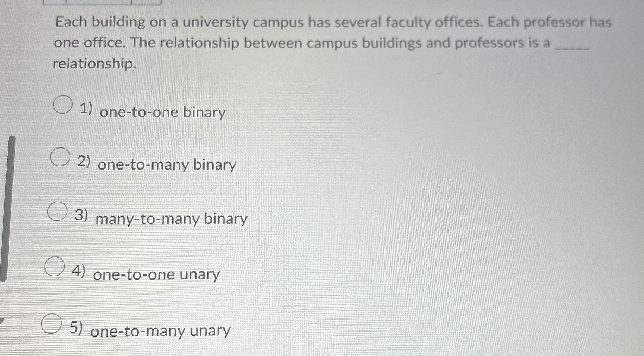
Task: Click the partial toolbar area at top
Action: (102, 3)
